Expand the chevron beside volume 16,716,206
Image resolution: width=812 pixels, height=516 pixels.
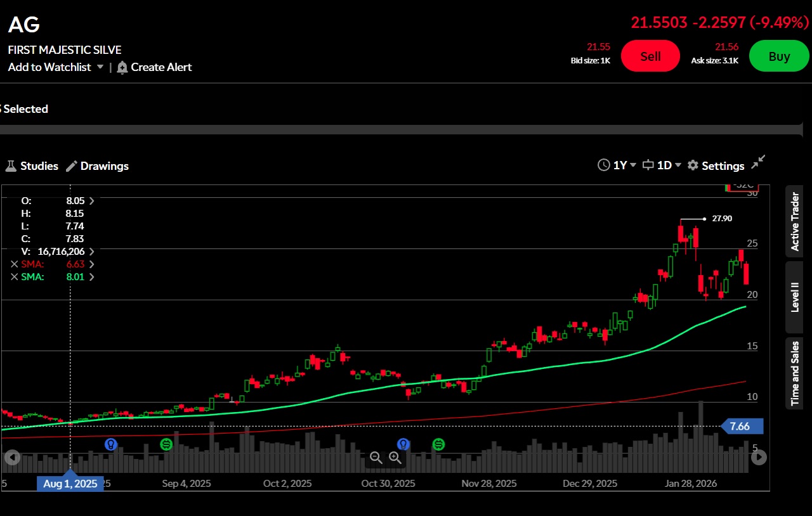coord(91,252)
